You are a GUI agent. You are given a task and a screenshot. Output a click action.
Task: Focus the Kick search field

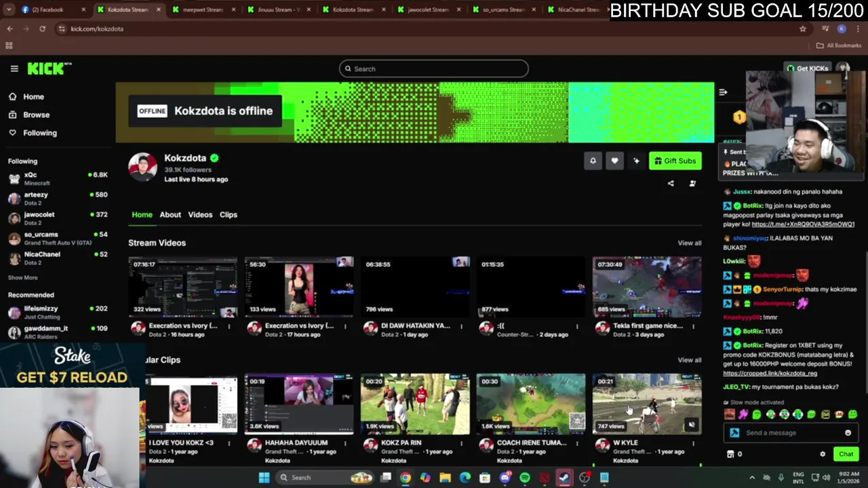pyautogui.click(x=433, y=68)
